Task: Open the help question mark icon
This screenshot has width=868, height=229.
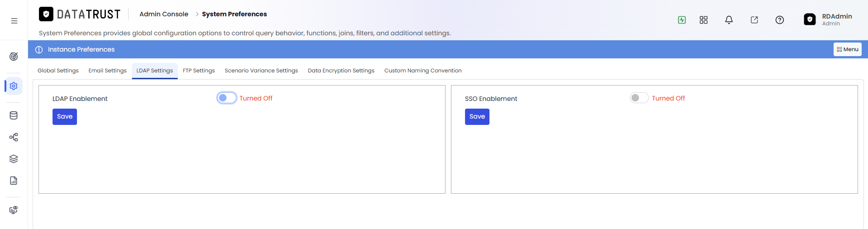Action: click(780, 20)
